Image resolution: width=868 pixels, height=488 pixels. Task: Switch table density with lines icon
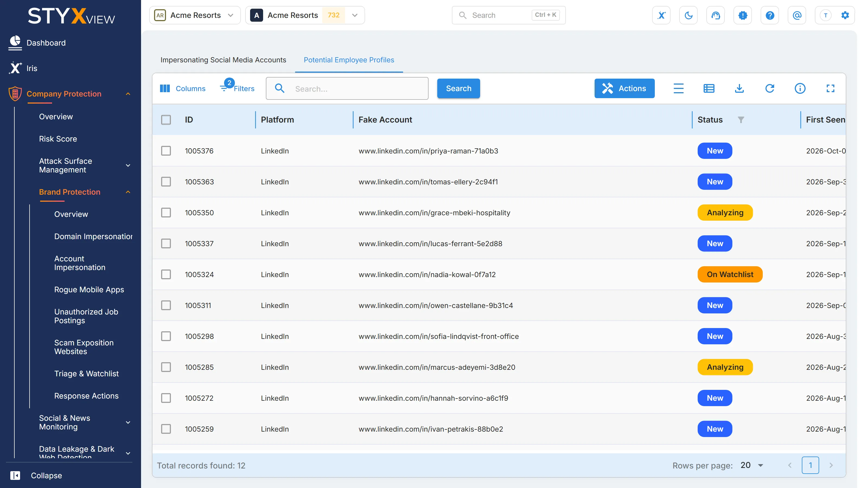(678, 88)
